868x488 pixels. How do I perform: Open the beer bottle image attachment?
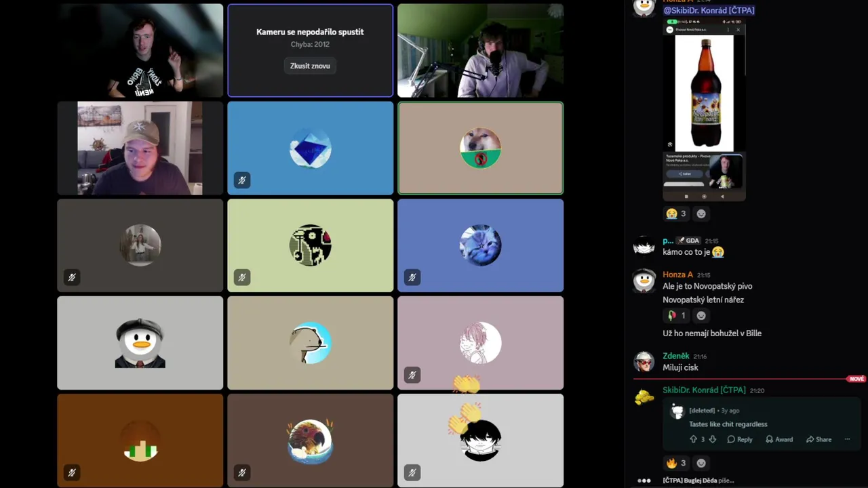(704, 110)
